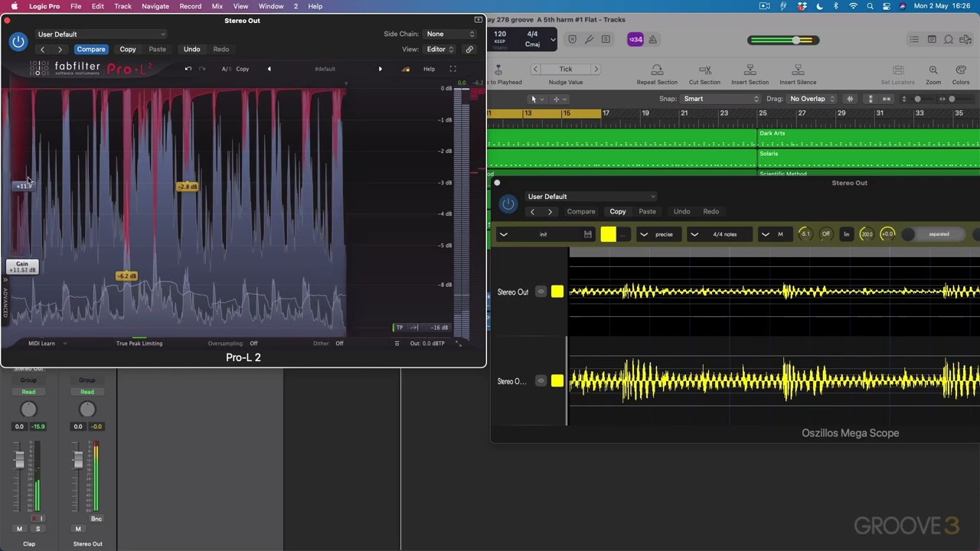Screen dimensions: 980x551
Task: Click the lock output icon in Pro-L 2
Action: [x=406, y=69]
